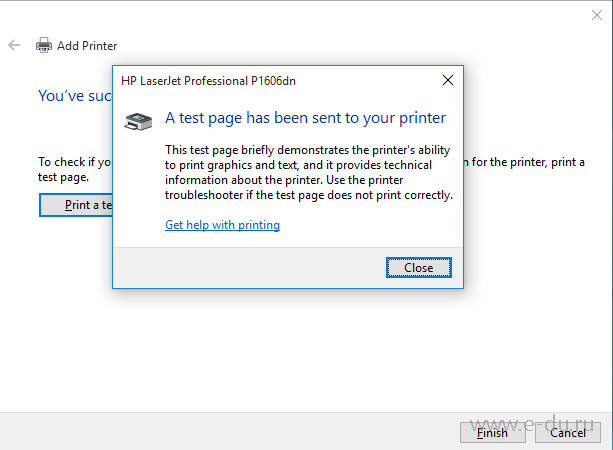Close the HP LaserJet dialog with X

coord(447,80)
